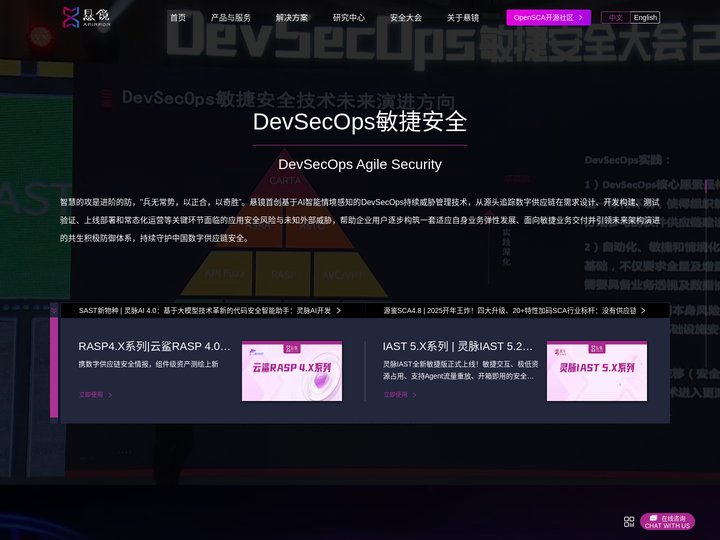Open the RASP4.X系列 云鲨RASP card title
The height and width of the screenshot is (540, 720).
pos(154,346)
